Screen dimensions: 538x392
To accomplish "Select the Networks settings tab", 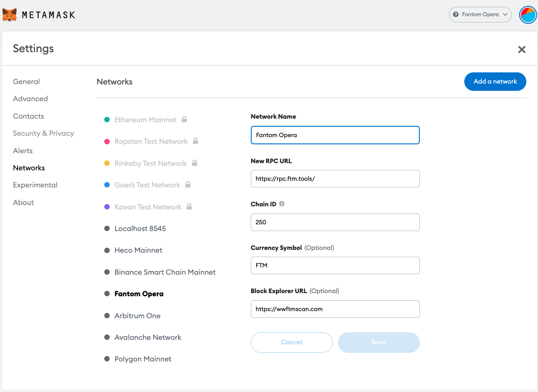I will [x=29, y=168].
